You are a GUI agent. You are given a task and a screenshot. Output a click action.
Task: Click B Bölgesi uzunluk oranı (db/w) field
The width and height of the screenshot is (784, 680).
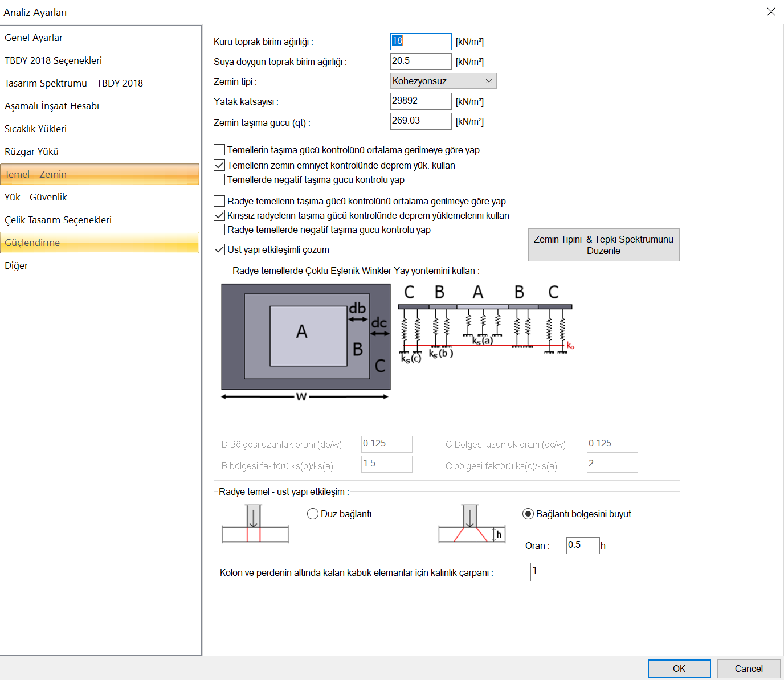point(387,444)
